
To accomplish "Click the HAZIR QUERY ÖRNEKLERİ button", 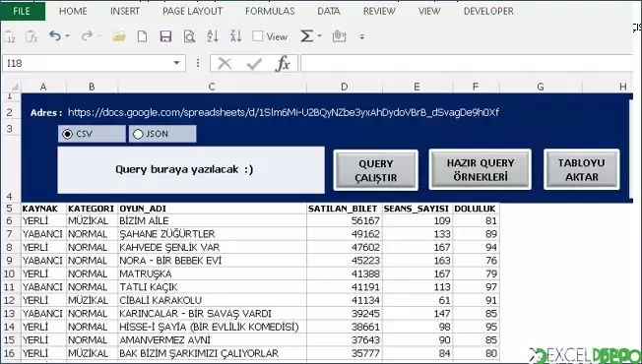I will coord(480,169).
